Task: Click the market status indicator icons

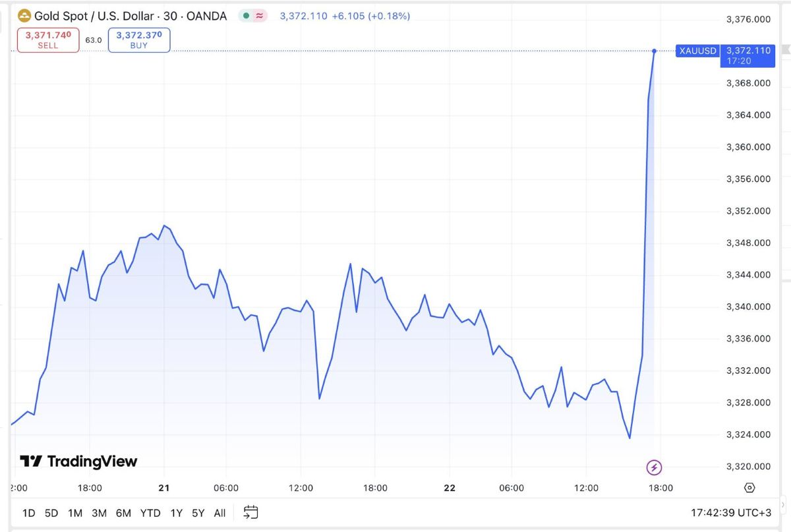Action: 253,16
